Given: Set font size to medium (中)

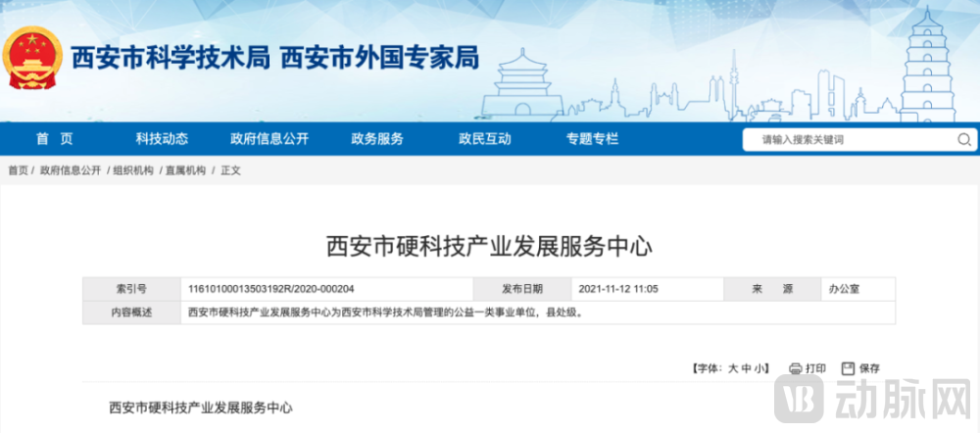Looking at the screenshot, I should (746, 368).
